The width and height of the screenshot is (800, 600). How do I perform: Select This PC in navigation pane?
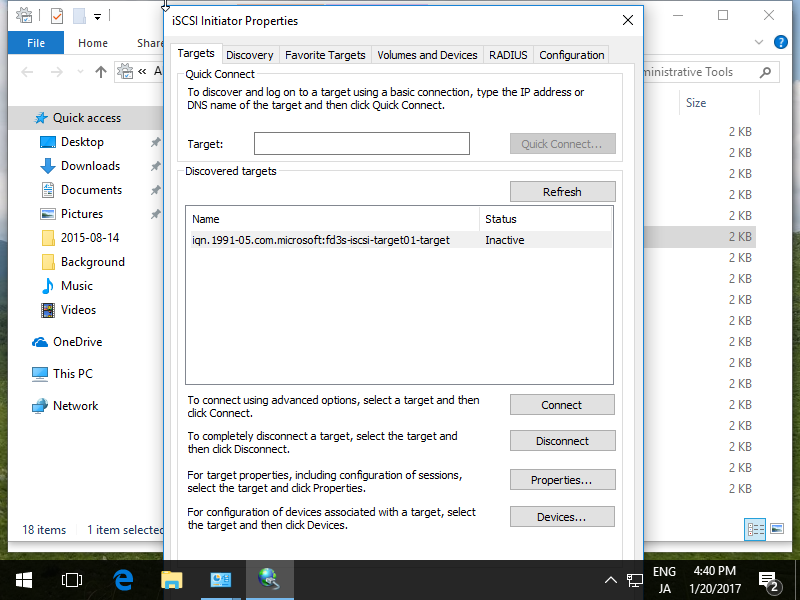click(72, 374)
